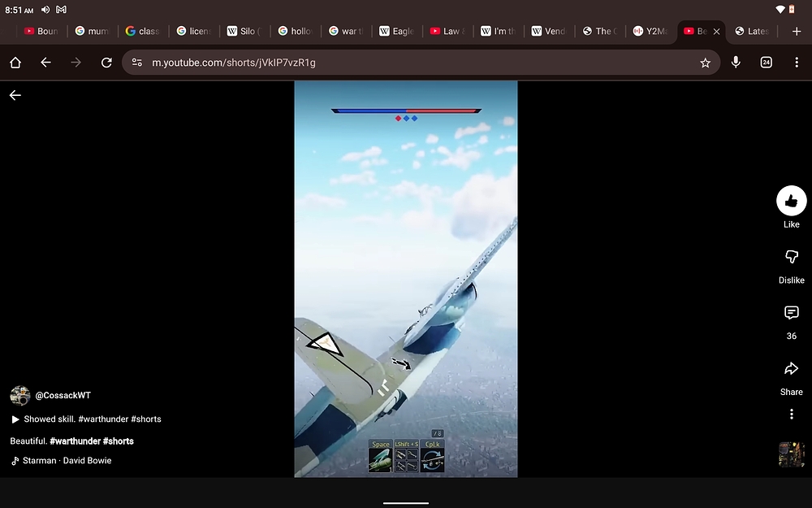Expand the Shorts description text

tap(89, 419)
